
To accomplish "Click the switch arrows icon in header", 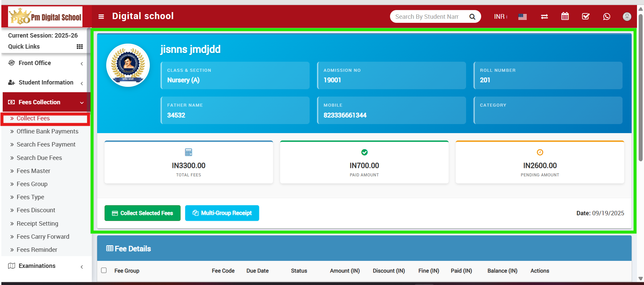I will pyautogui.click(x=544, y=17).
